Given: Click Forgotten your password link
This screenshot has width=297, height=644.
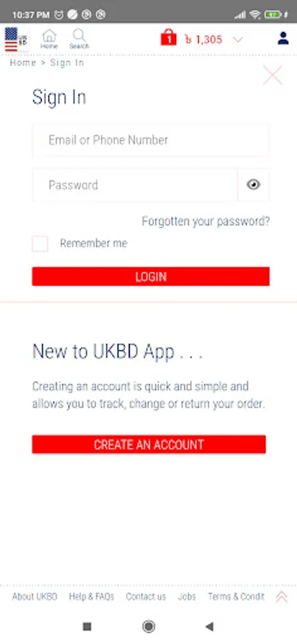Looking at the screenshot, I should pyautogui.click(x=206, y=221).
